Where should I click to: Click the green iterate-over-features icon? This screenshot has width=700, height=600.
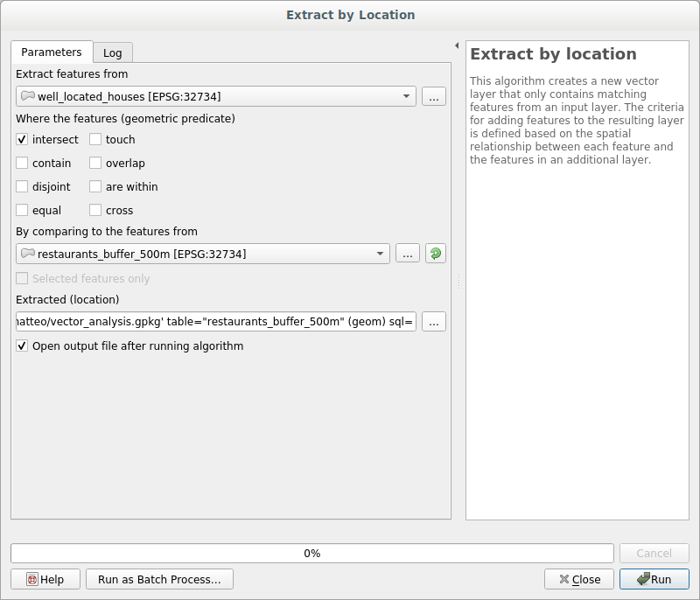pyautogui.click(x=435, y=254)
